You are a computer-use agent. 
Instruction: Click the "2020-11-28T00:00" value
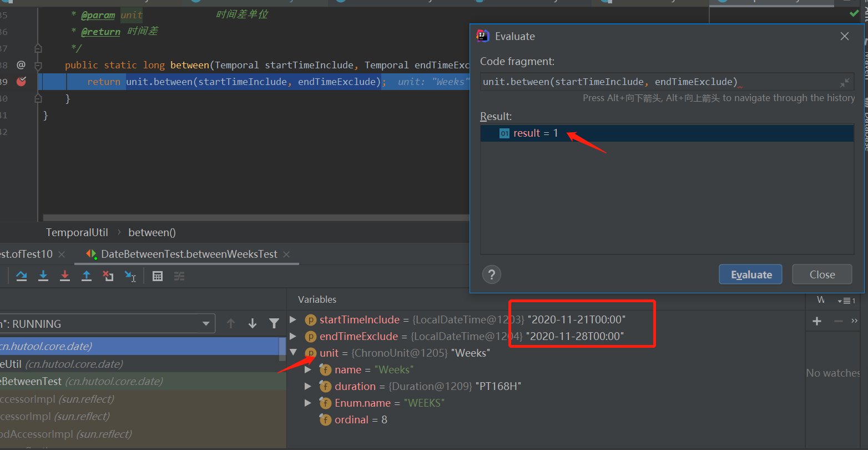pyautogui.click(x=575, y=336)
